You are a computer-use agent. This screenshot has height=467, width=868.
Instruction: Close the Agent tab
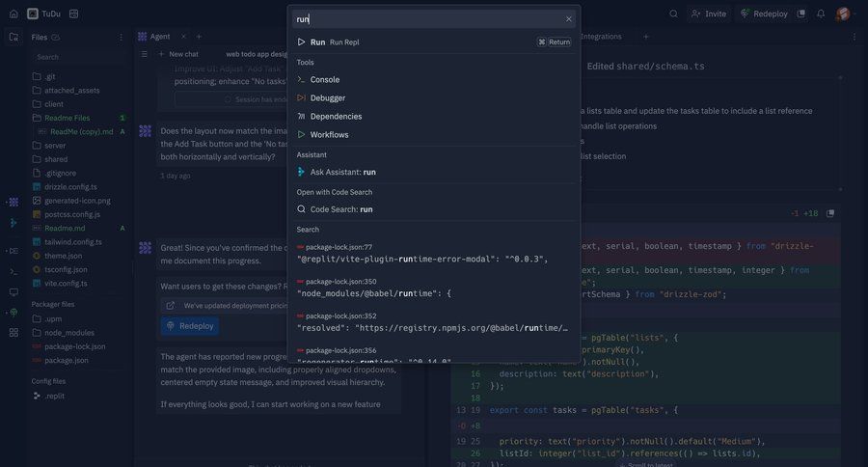[183, 37]
